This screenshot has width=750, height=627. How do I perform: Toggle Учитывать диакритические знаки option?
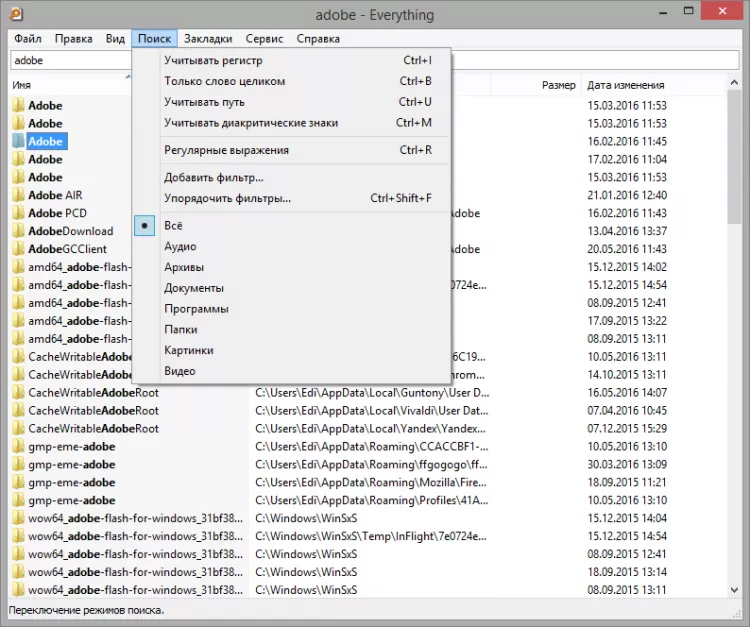[x=292, y=123]
